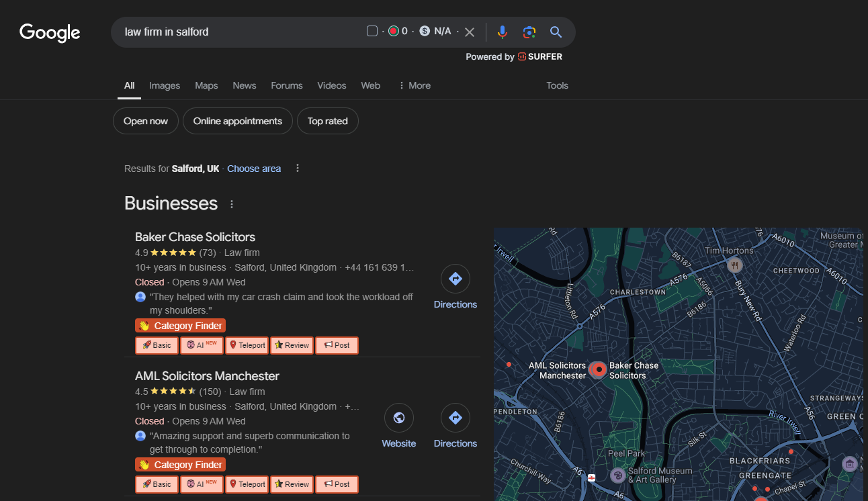Open Baker Chase Solicitors listing title
Viewport: 868px width, 501px height.
click(195, 237)
